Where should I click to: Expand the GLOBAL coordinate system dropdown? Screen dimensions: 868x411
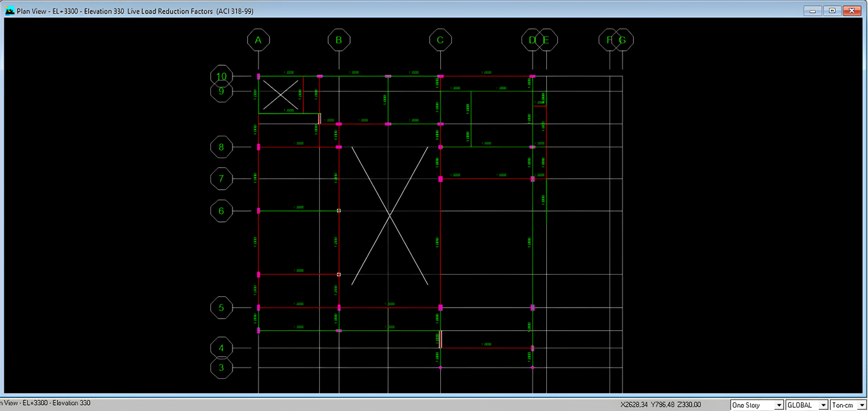tap(807, 405)
